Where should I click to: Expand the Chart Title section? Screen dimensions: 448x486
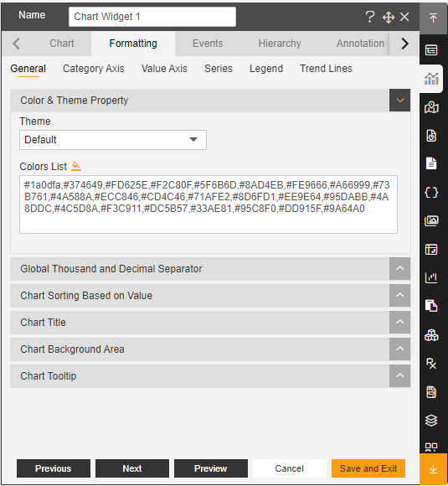(399, 322)
